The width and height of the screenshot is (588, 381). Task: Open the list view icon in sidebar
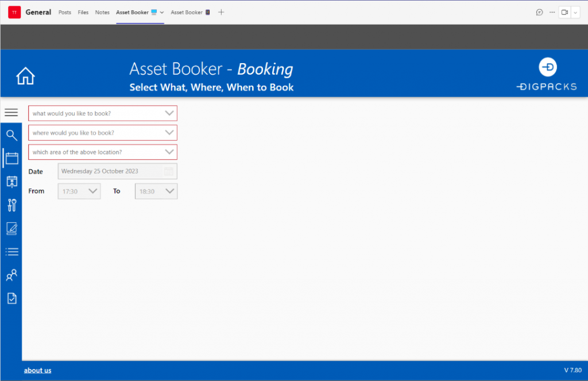[11, 251]
